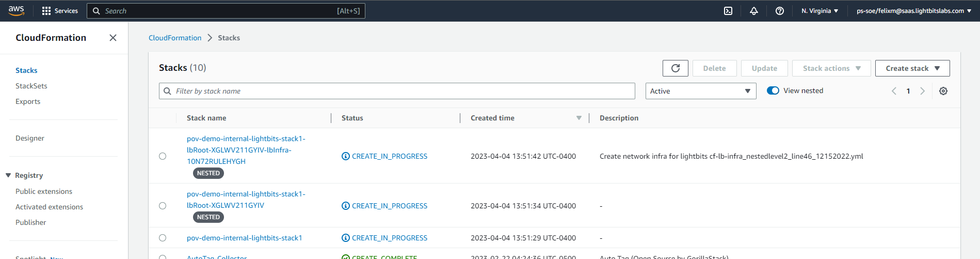
Task: Select radio for pov-demo-internal-lightbits-stack1
Action: (163, 238)
